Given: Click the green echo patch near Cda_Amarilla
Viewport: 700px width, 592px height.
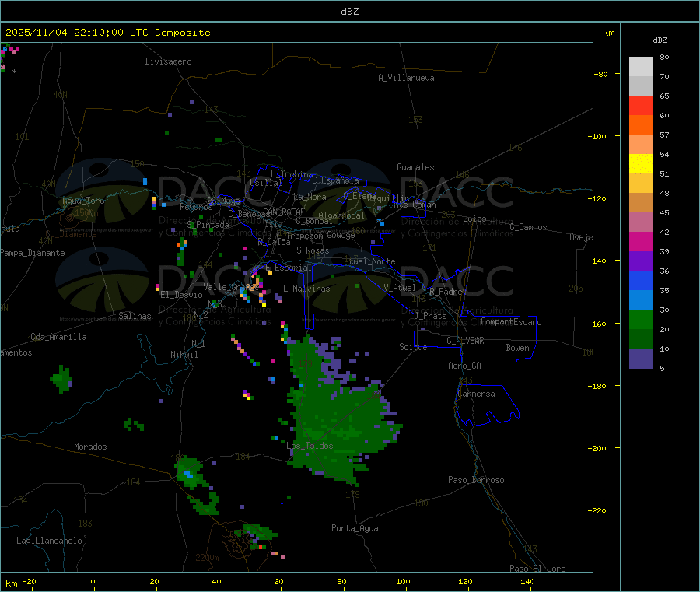Looking at the screenshot, I should pyautogui.click(x=61, y=379).
